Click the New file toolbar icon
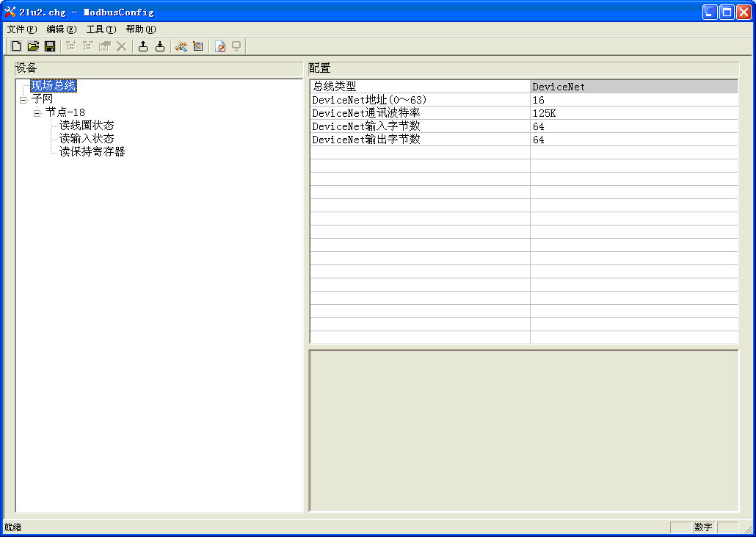 point(16,46)
